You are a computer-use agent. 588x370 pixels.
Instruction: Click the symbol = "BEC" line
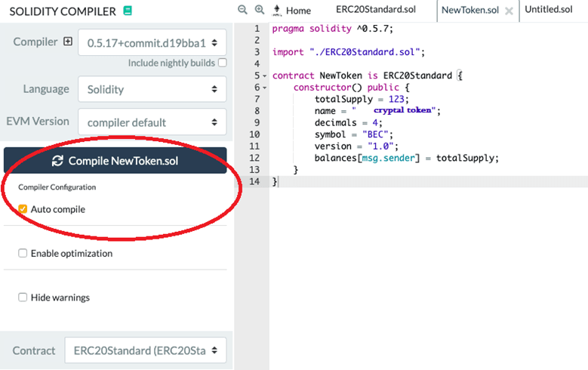353,134
